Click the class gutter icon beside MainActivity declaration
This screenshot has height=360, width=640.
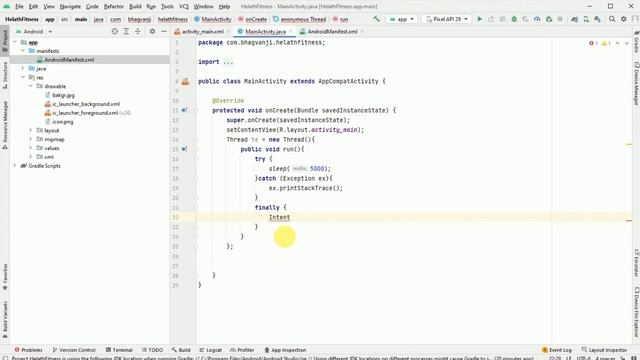[185, 82]
